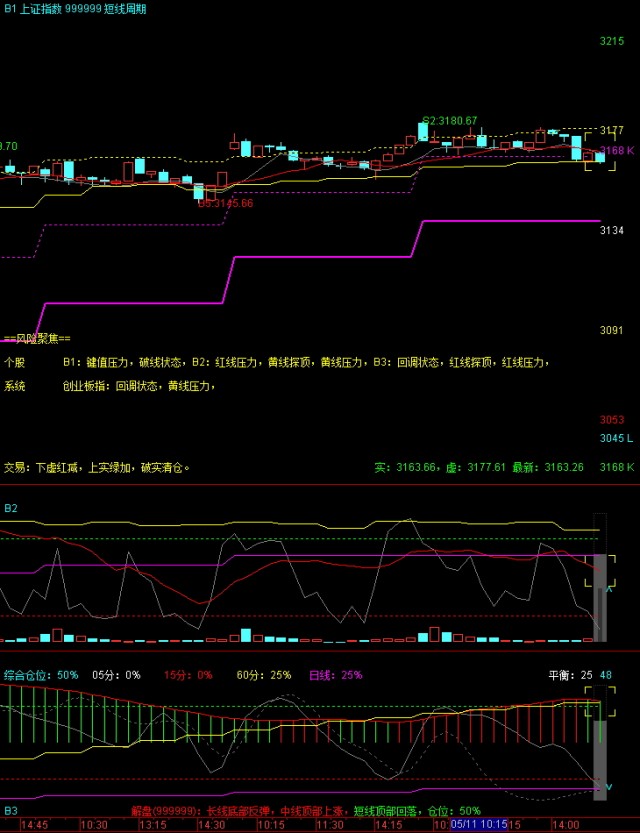The height and width of the screenshot is (833, 640).
Task: Click the 14:45 time axis label
Action: coord(35,825)
